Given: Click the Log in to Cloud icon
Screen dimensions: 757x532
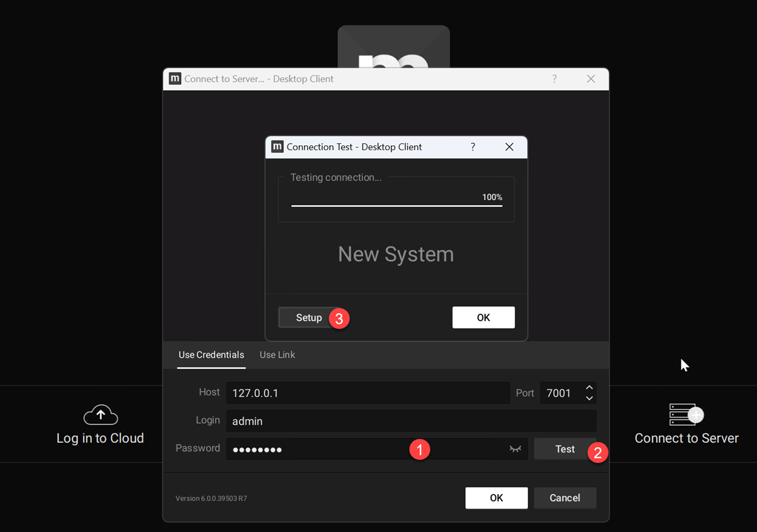Looking at the screenshot, I should click(x=101, y=414).
